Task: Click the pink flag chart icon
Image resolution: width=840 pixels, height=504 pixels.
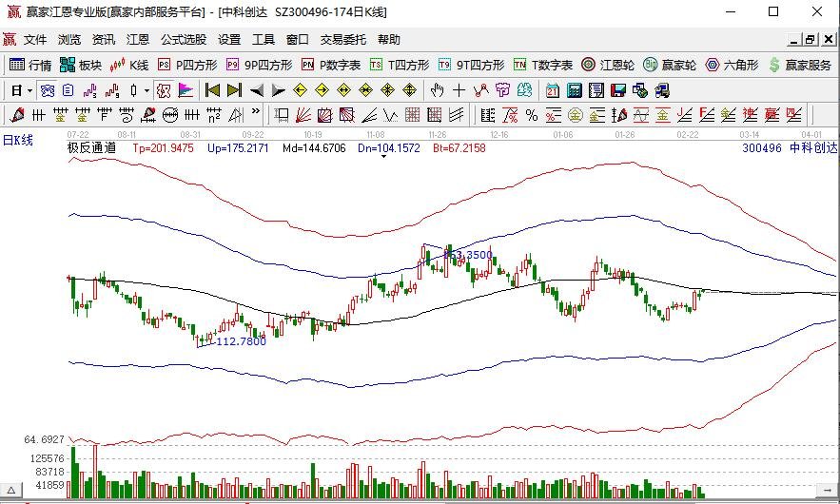Action: [186, 90]
